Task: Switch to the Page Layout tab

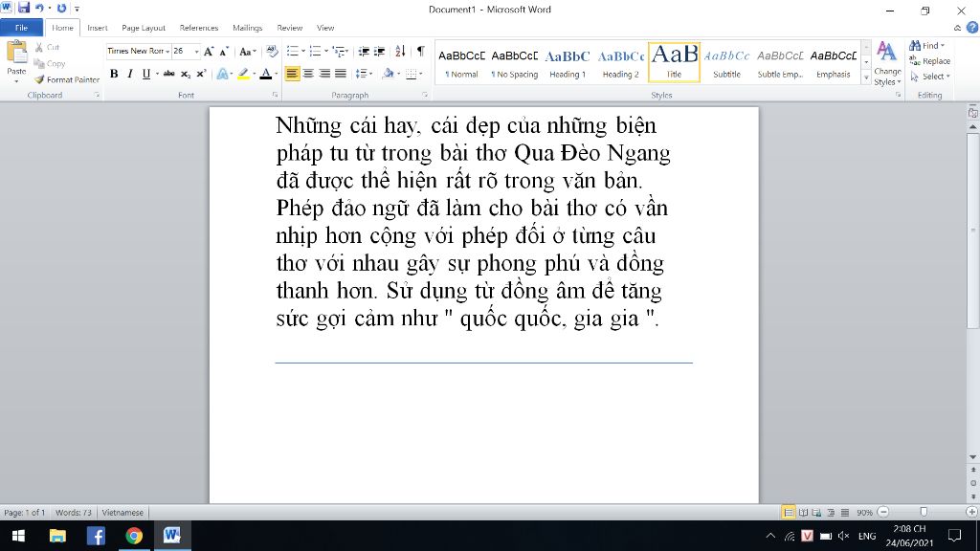Action: pyautogui.click(x=144, y=28)
